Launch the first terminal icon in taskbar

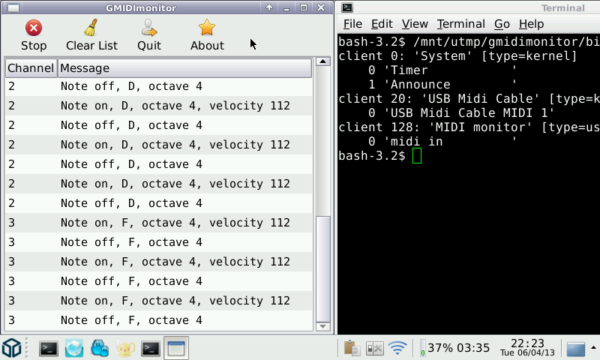[x=49, y=349]
